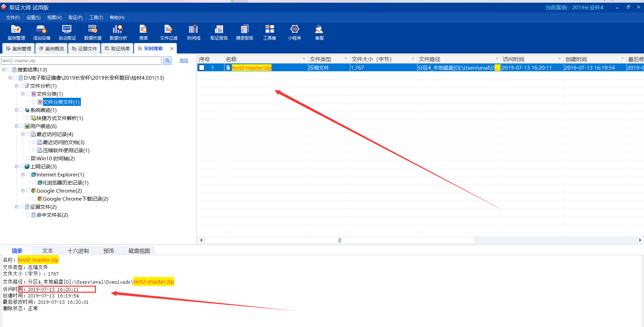The height and width of the screenshot is (327, 644).
Task: Open the 工具(T) menu
Action: 96,17
